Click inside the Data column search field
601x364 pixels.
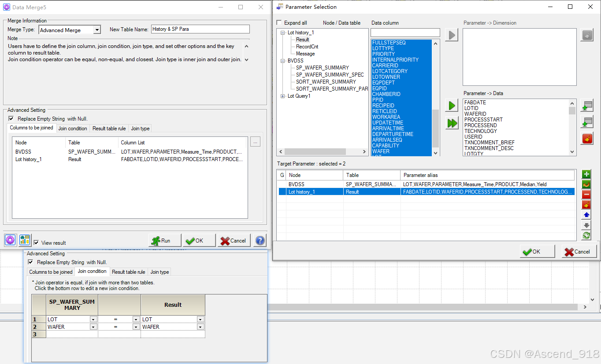405,32
